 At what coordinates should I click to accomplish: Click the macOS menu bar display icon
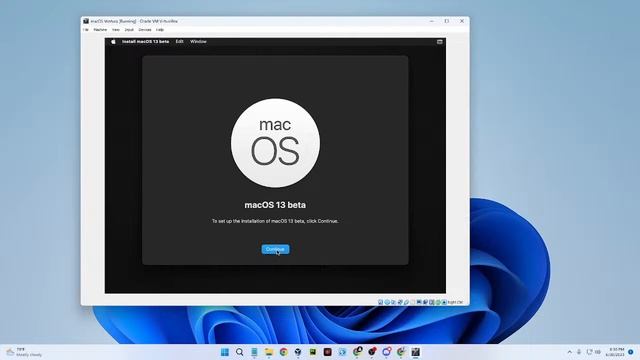tap(440, 42)
